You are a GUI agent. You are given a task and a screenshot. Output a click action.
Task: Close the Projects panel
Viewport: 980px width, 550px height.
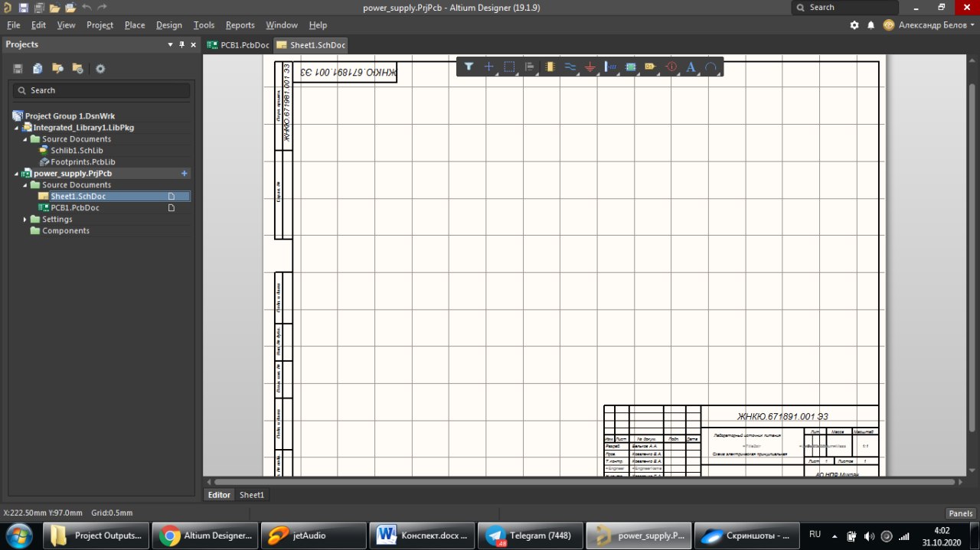click(x=193, y=44)
